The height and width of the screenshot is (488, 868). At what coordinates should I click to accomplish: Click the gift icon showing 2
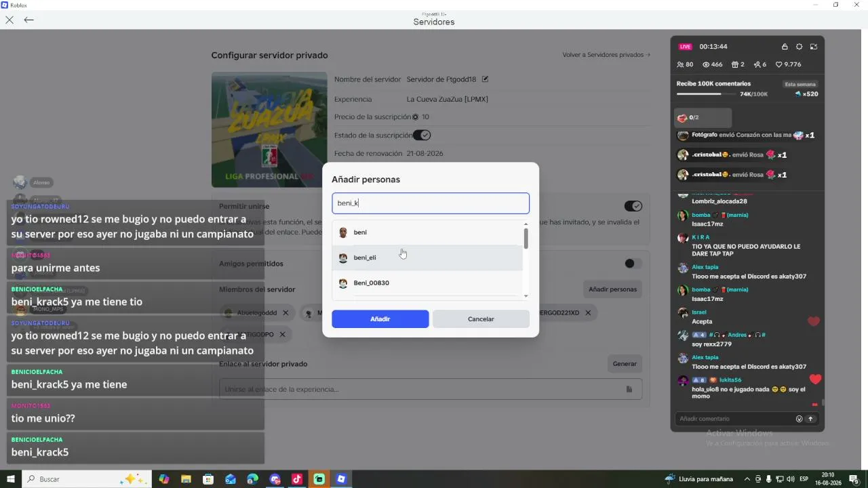point(735,64)
